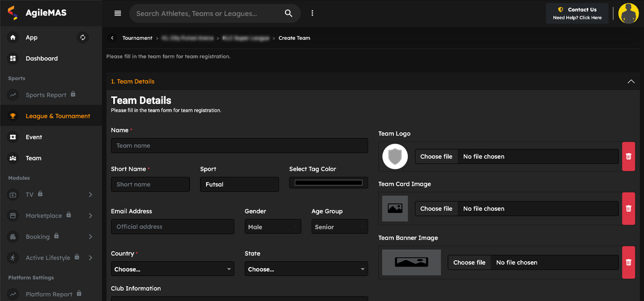Open the hamburger menu icon
Image resolution: width=644 pixels, height=301 pixels.
[x=118, y=13]
